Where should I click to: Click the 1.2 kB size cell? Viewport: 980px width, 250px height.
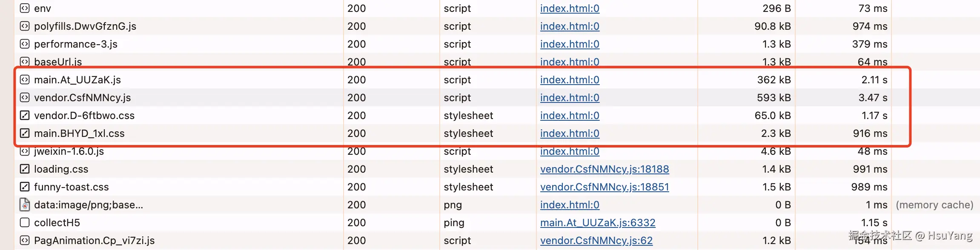click(776, 240)
